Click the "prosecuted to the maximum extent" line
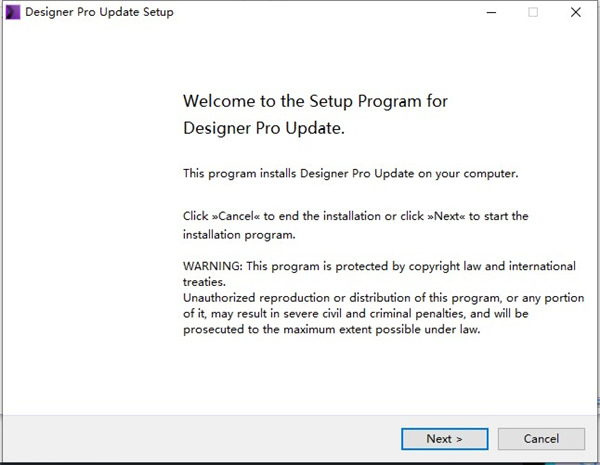The image size is (600, 465). pos(332,329)
